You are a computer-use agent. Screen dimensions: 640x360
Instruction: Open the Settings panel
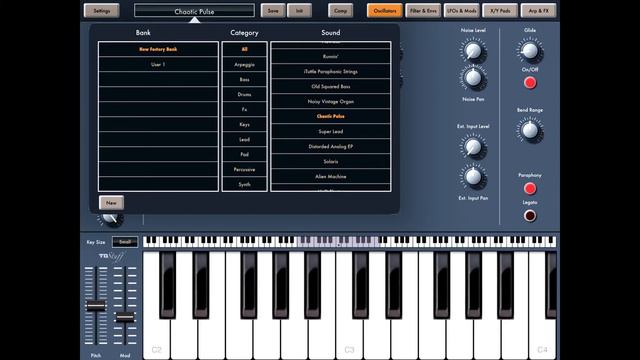[x=102, y=11]
